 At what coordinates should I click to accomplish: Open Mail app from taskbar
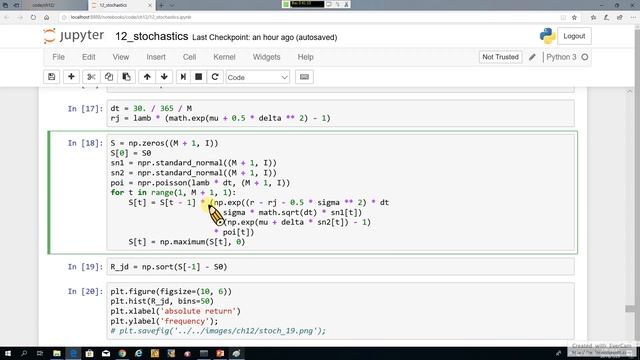coord(106,353)
